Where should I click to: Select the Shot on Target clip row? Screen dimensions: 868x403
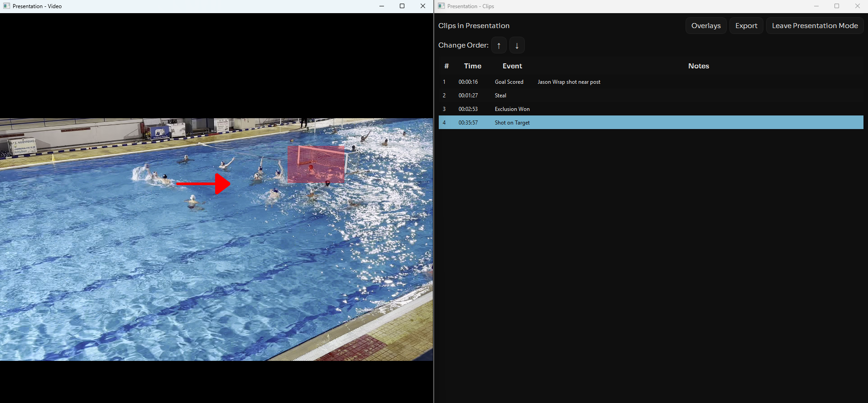(651, 123)
